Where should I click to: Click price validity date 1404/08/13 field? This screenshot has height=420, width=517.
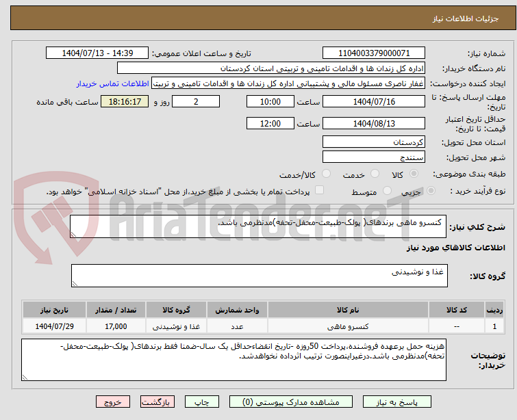click(x=374, y=124)
